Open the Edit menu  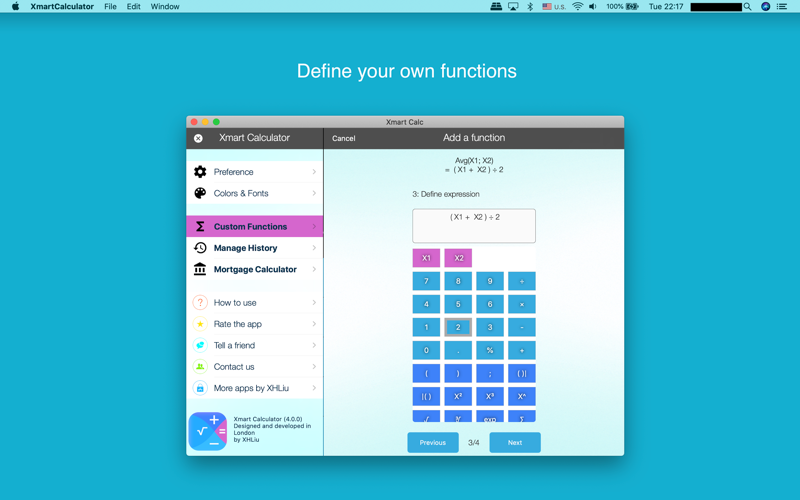coord(133,7)
